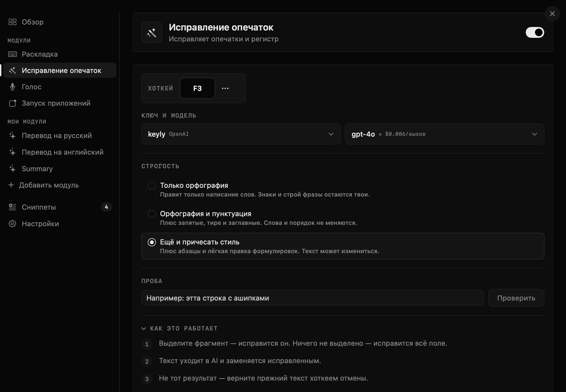Collapse the Как это работает section
This screenshot has height=392, width=566.
[x=180, y=328]
